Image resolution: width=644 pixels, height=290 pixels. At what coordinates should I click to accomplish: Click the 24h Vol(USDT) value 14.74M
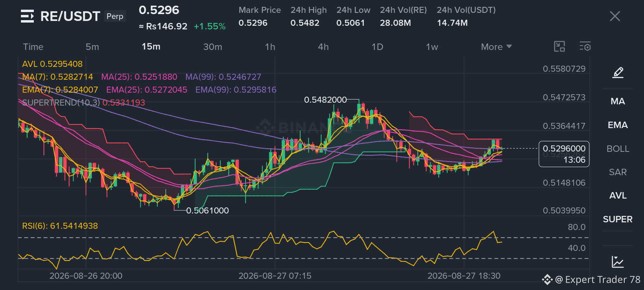click(x=452, y=23)
